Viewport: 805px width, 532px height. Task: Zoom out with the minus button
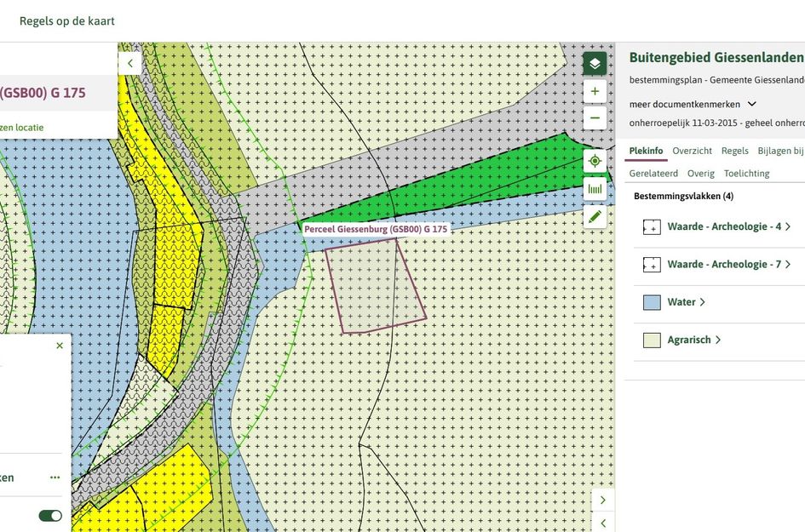point(595,118)
